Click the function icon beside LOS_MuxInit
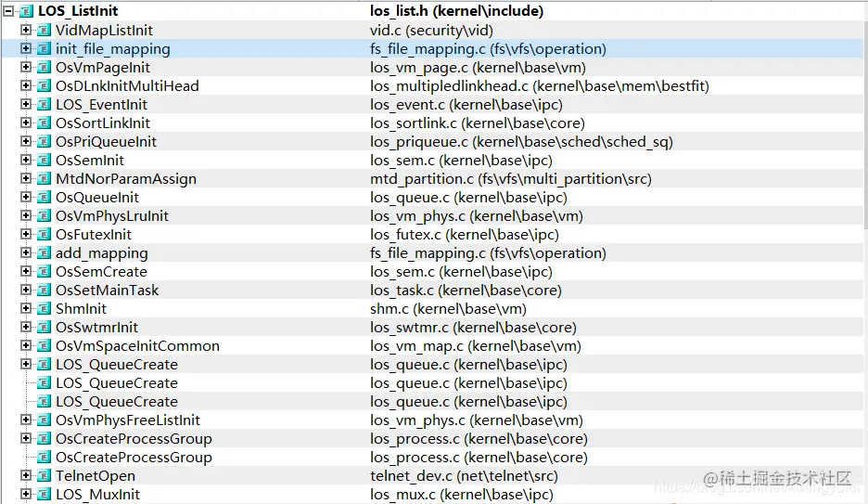 click(44, 494)
